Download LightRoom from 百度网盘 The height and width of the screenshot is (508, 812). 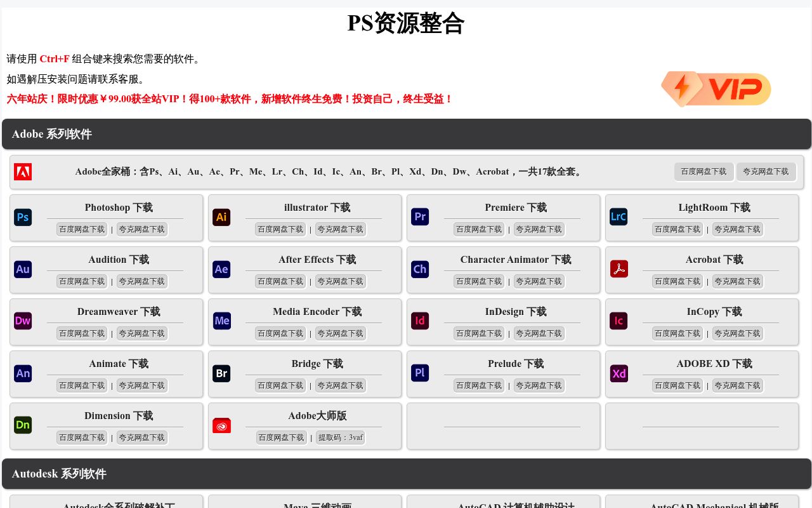(678, 229)
